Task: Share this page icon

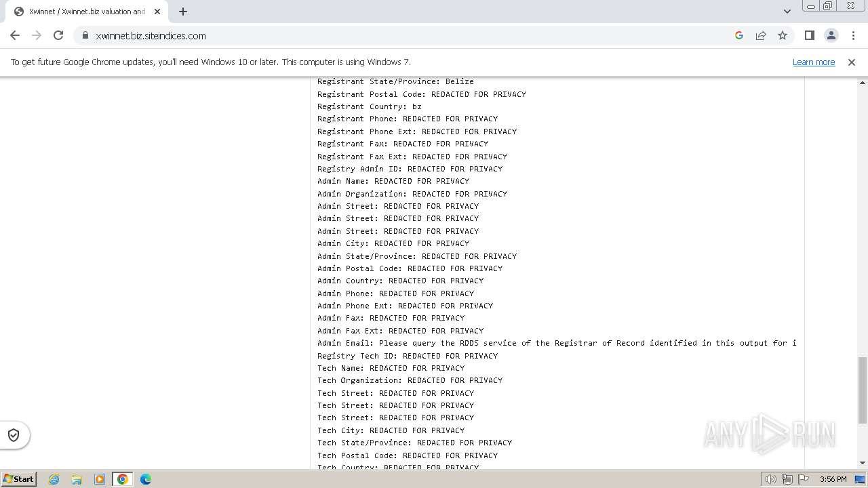Action: 761,35
